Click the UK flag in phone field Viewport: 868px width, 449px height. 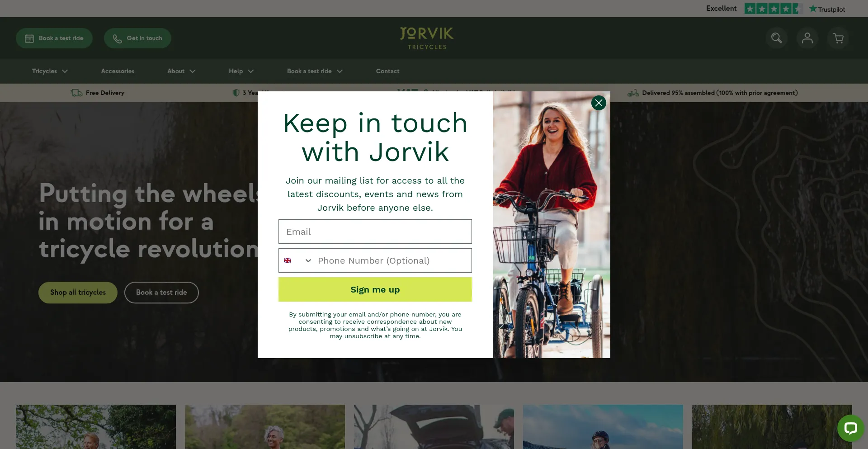point(288,260)
